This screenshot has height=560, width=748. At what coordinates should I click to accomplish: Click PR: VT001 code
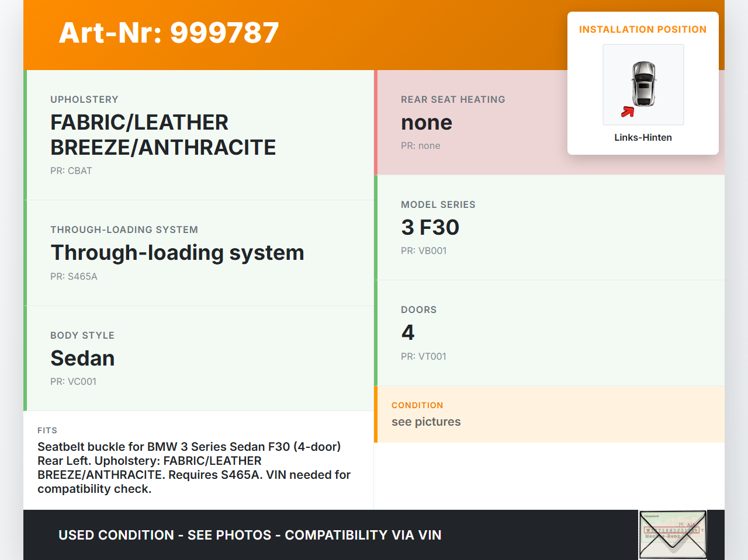pyautogui.click(x=424, y=356)
